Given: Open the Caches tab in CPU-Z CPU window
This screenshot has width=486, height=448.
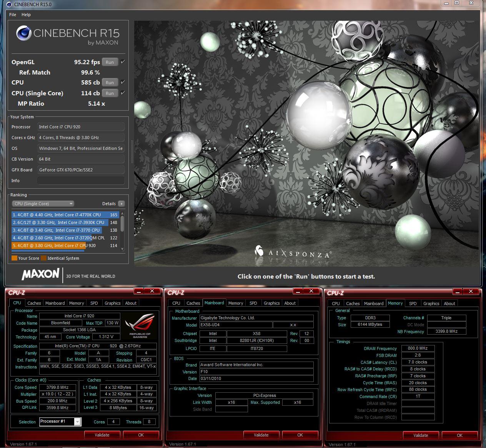Looking at the screenshot, I should tap(34, 303).
